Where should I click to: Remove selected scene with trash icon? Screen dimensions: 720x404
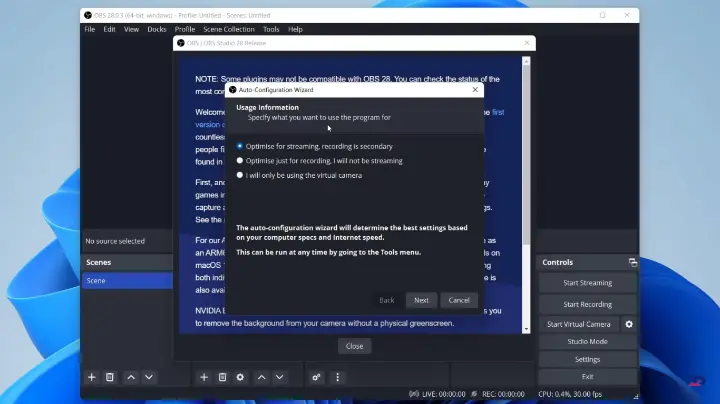coord(109,377)
